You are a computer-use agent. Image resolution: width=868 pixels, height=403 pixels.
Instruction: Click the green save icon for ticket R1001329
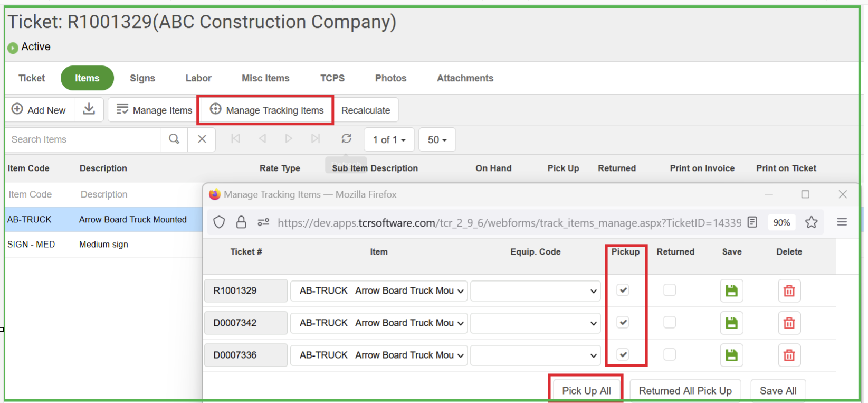point(731,290)
